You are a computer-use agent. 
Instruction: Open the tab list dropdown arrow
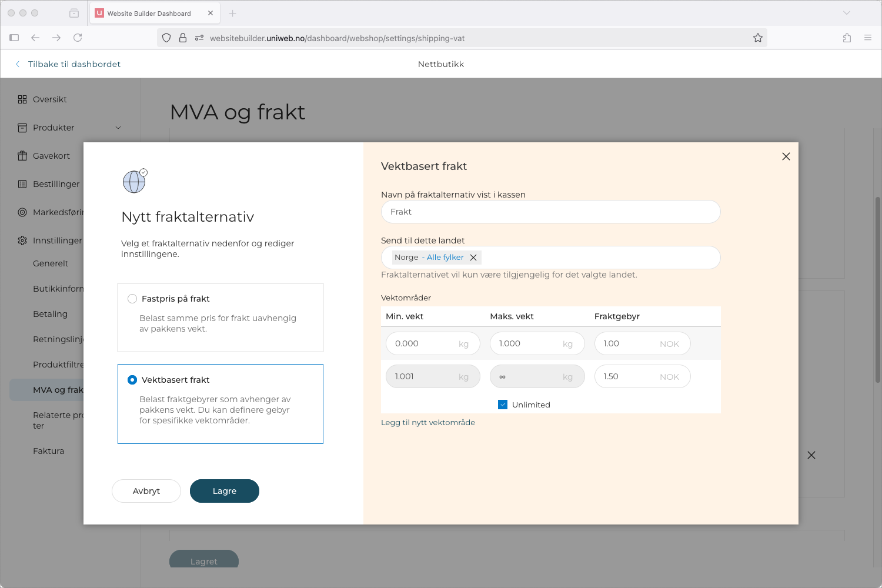pyautogui.click(x=847, y=13)
